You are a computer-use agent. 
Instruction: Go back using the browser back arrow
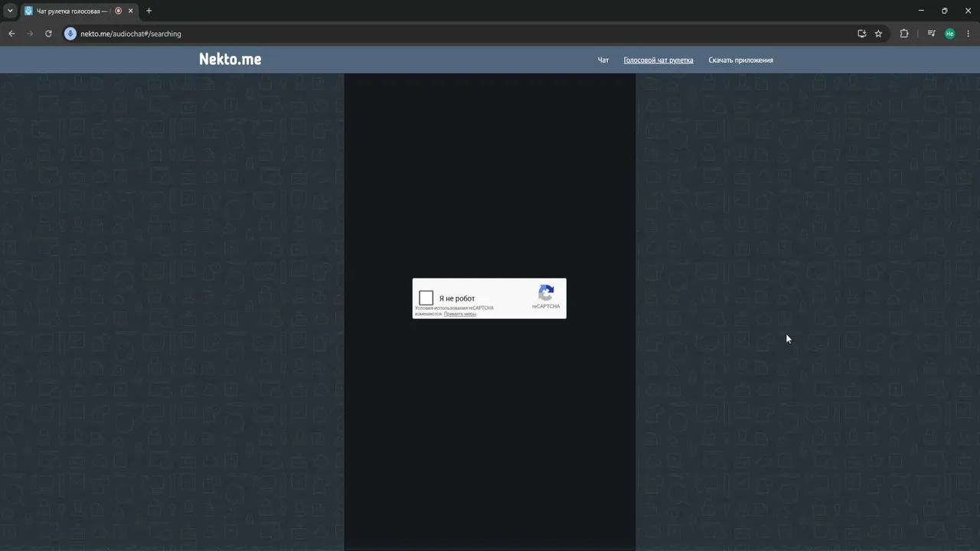11,34
